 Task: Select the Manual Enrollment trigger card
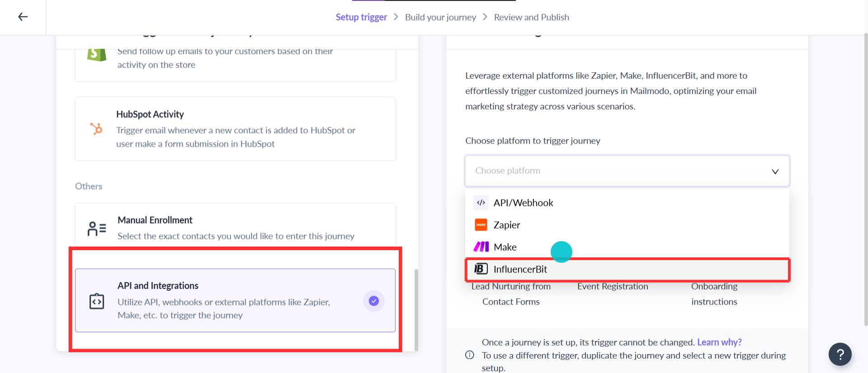click(235, 228)
